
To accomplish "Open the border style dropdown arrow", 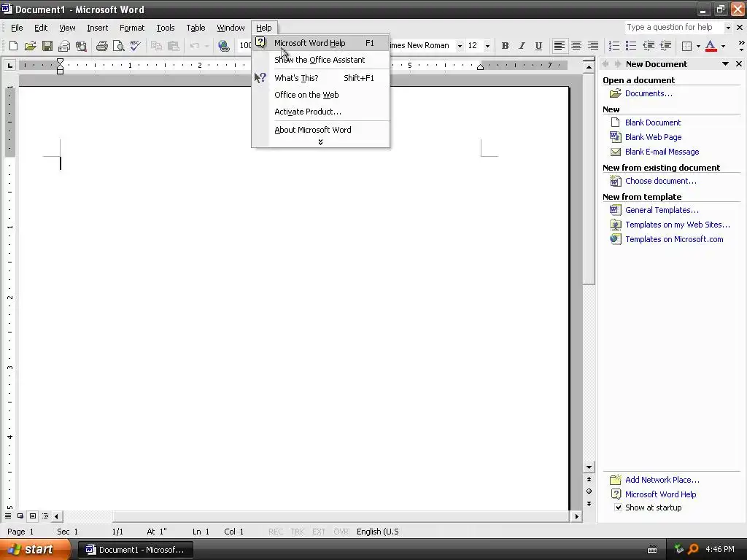I will 698,46.
